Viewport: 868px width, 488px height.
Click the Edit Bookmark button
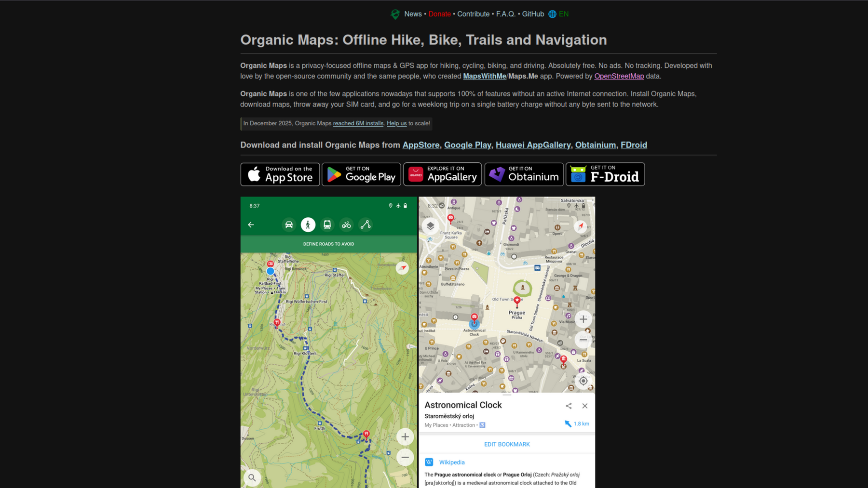[506, 444]
